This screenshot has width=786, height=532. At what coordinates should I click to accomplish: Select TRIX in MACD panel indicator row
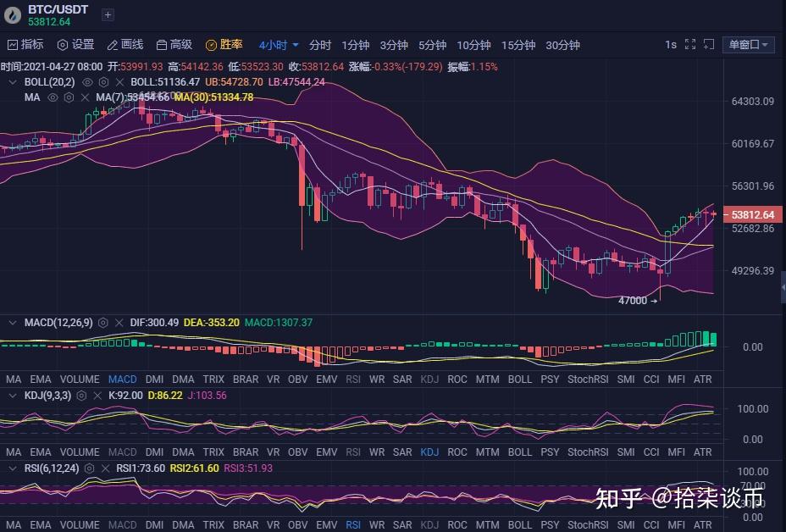coord(213,379)
